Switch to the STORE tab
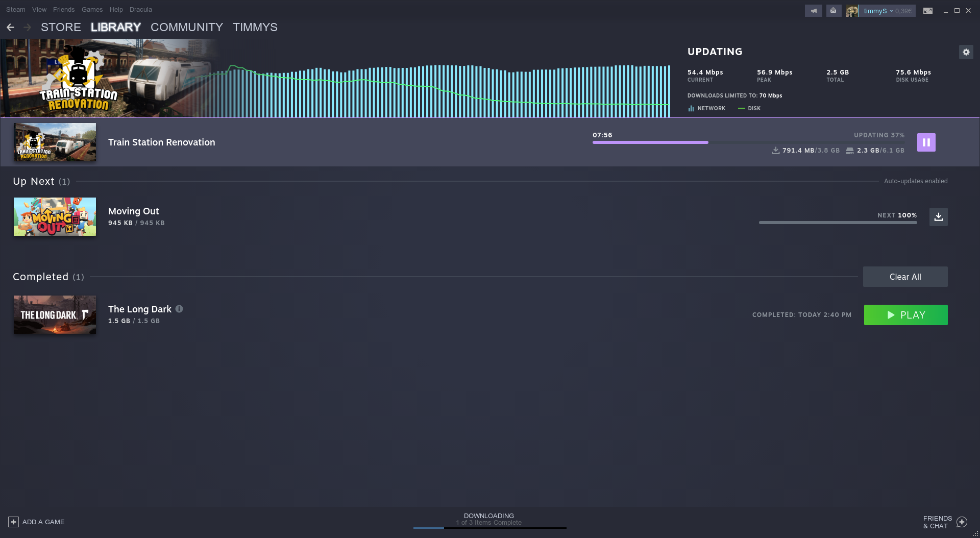 point(61,27)
